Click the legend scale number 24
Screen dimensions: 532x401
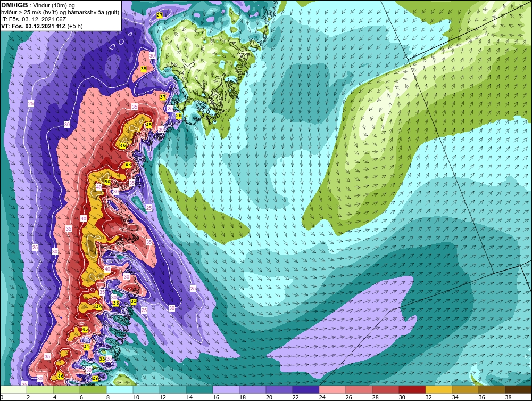(322, 397)
